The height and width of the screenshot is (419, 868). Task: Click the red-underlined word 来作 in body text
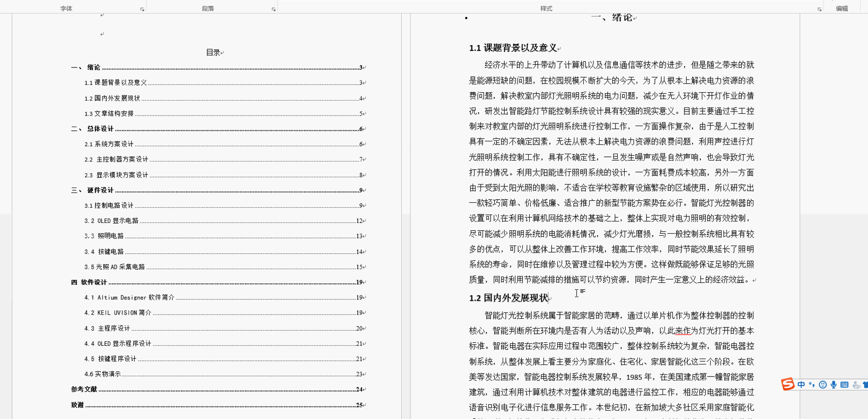tap(682, 331)
